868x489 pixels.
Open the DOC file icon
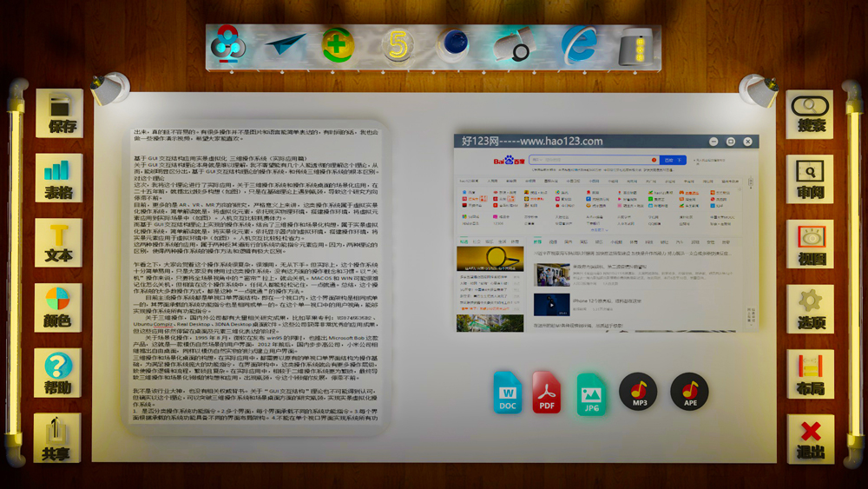click(x=507, y=393)
